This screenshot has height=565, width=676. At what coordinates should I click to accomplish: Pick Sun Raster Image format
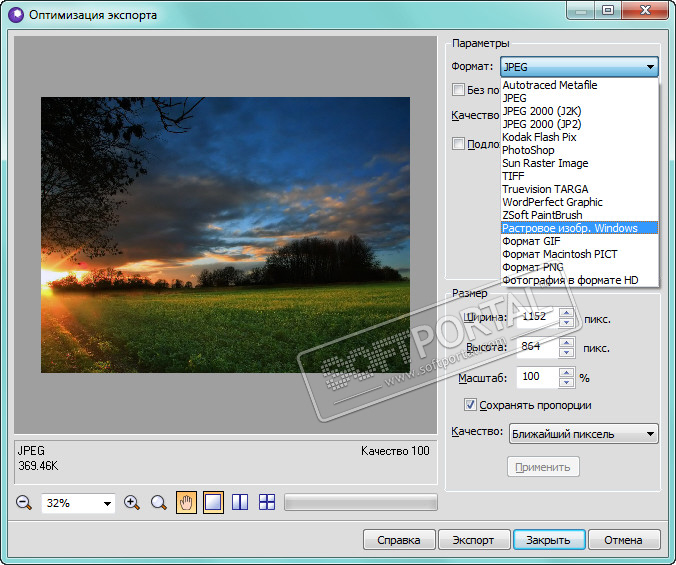(x=579, y=163)
